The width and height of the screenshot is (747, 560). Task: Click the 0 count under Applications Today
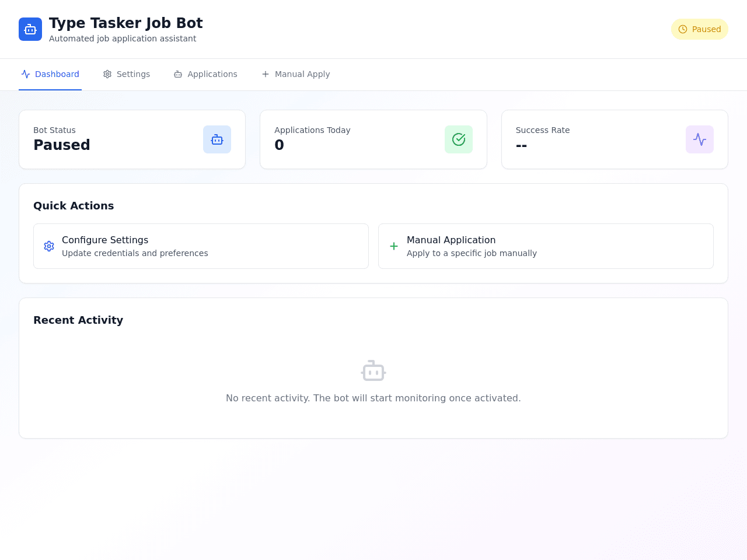coord(279,145)
